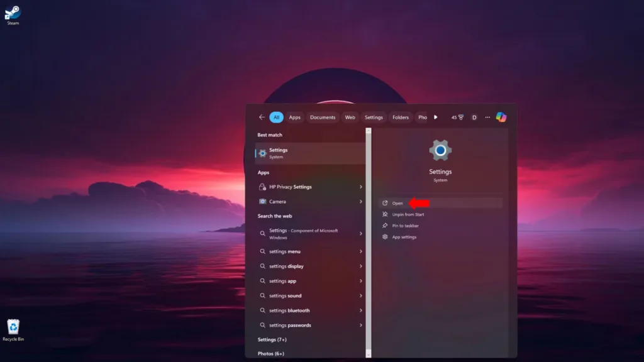Expand the Camera result chevron
This screenshot has width=644, height=362.
pyautogui.click(x=360, y=202)
